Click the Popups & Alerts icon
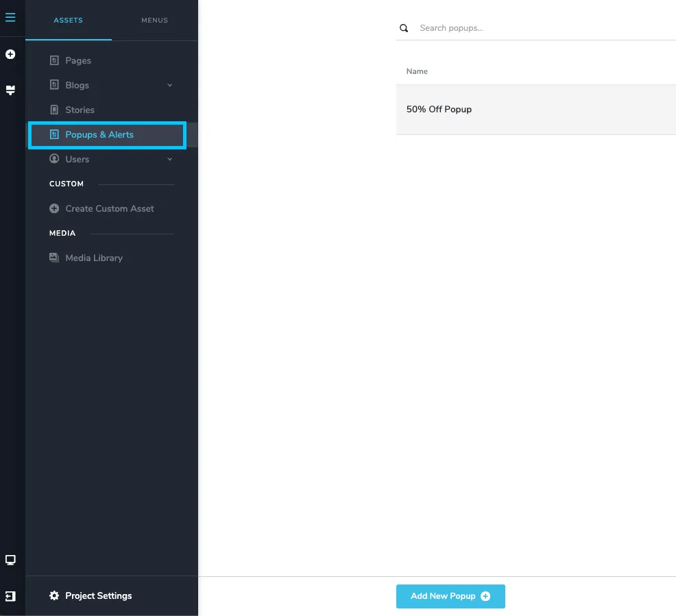 click(54, 134)
